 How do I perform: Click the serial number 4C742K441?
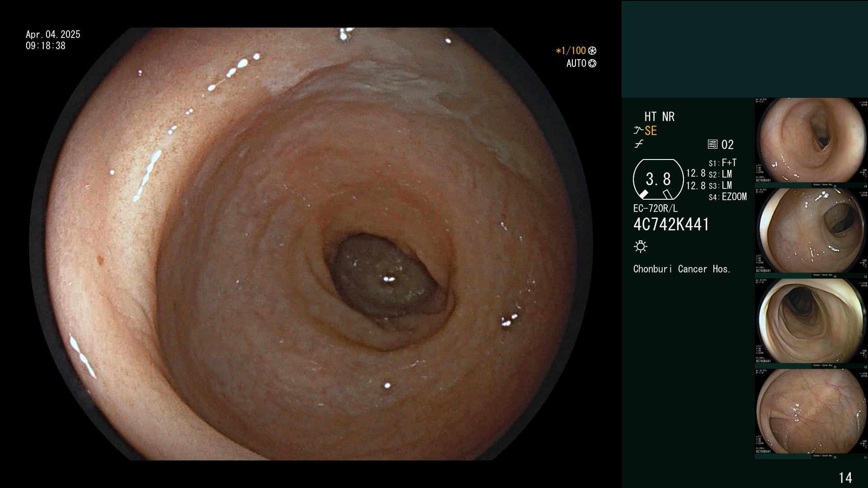click(x=671, y=225)
